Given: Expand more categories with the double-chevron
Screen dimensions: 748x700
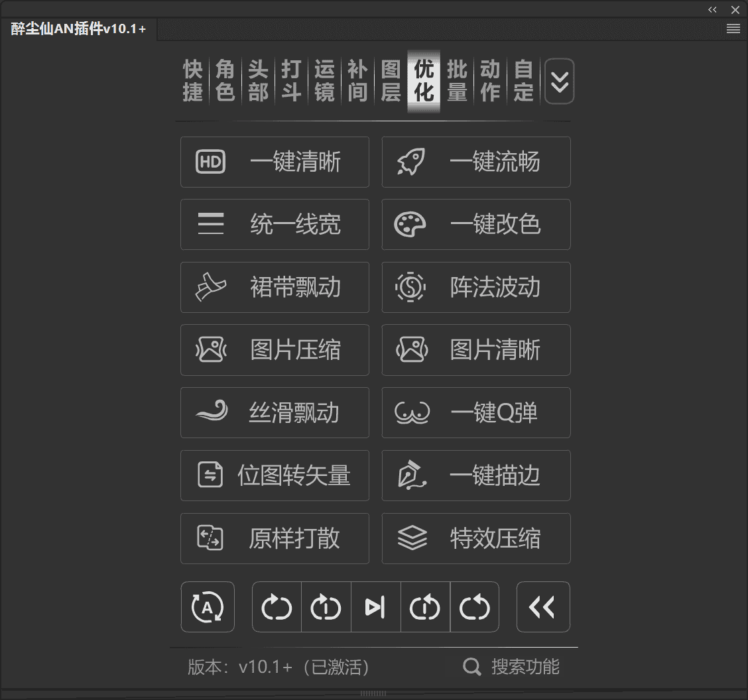Looking at the screenshot, I should pyautogui.click(x=559, y=81).
